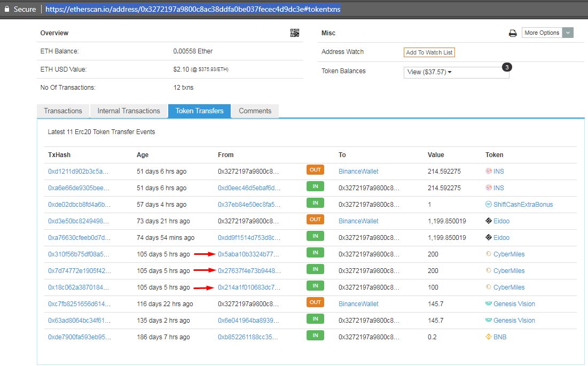This screenshot has width=588, height=366.
Task: Open sender address 0x37eb84e50ec8fa5
Action: tap(249, 205)
